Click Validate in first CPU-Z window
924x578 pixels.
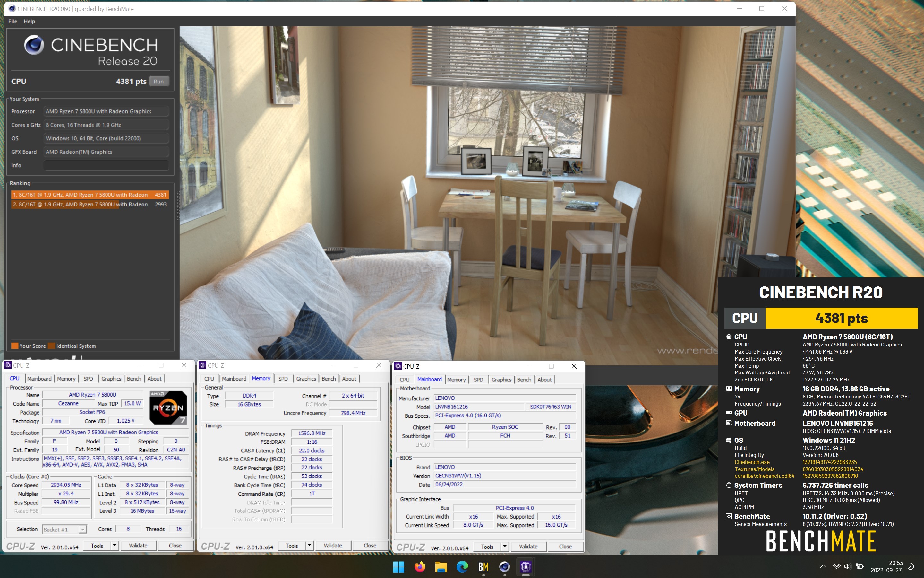(x=138, y=546)
